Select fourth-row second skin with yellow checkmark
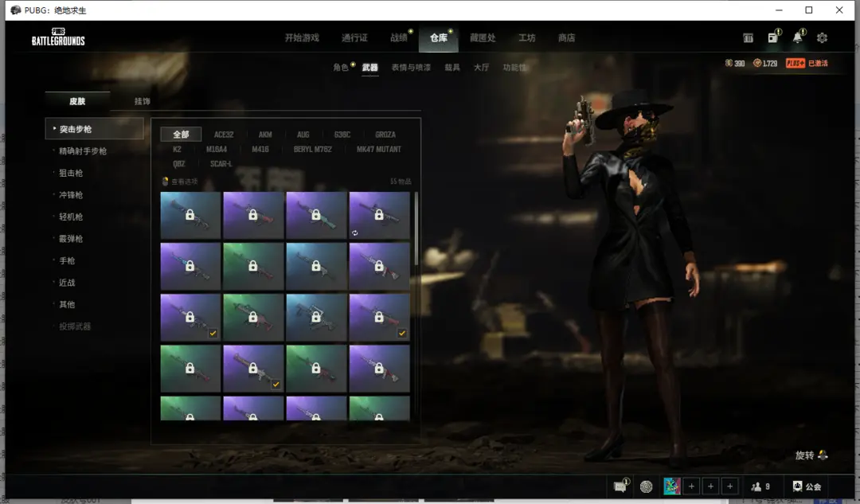 [253, 368]
